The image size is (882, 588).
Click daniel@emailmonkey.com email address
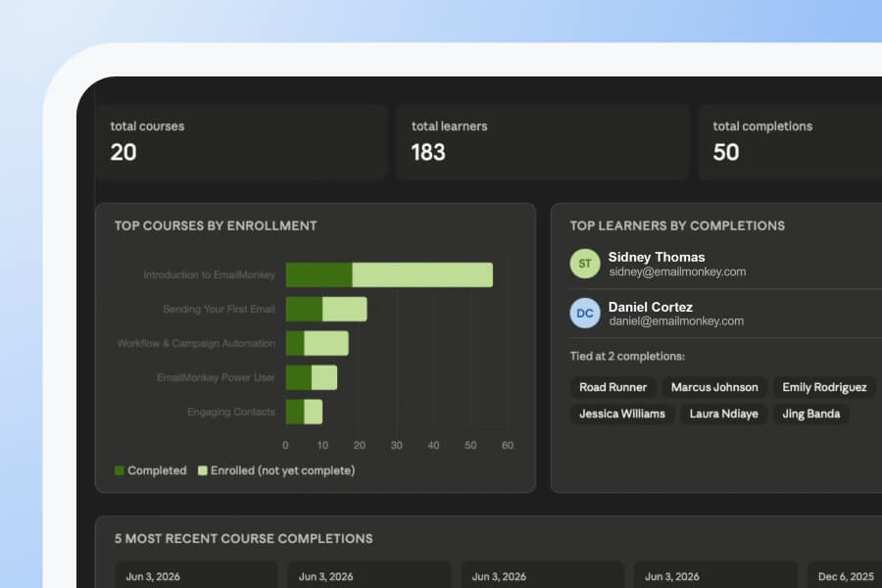click(x=676, y=321)
